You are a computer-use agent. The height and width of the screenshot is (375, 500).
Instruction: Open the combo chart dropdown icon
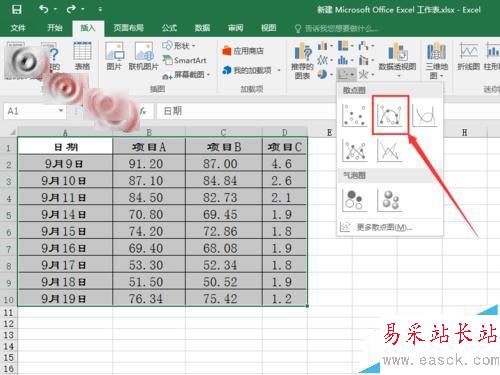(x=366, y=60)
